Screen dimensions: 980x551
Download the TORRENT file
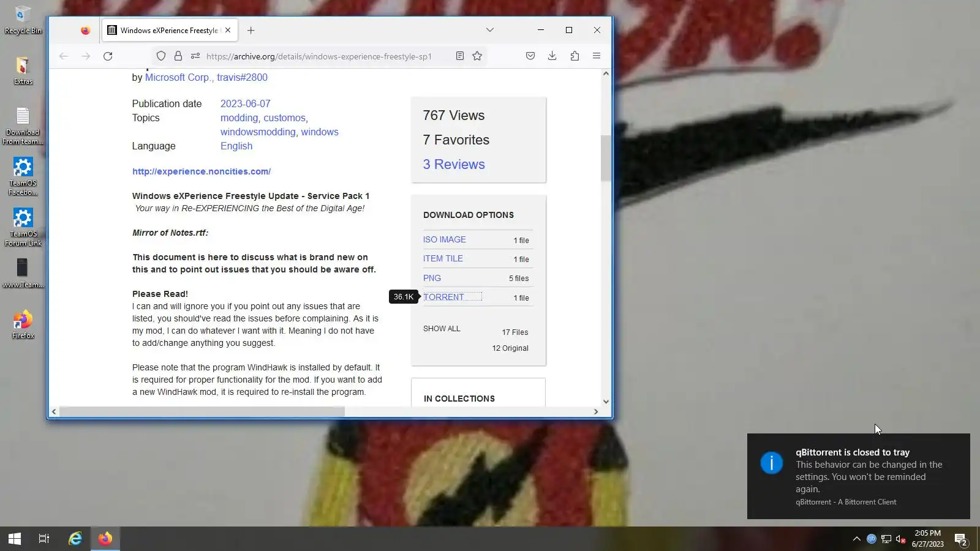pyautogui.click(x=443, y=298)
